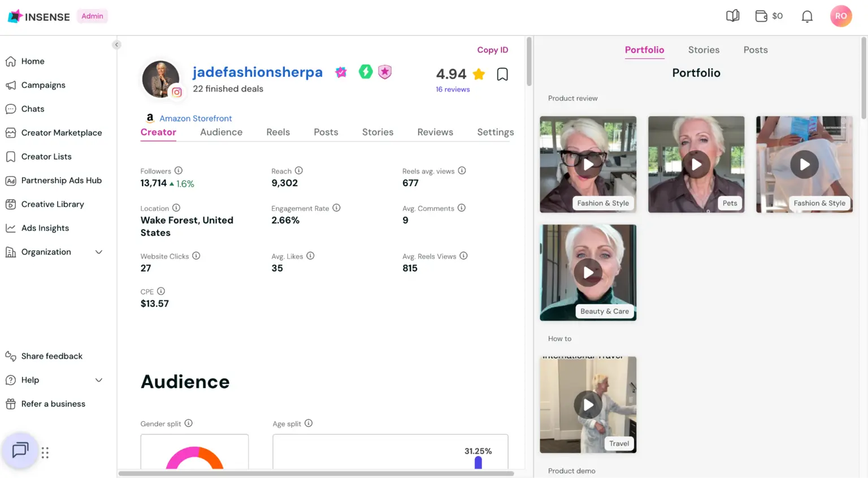This screenshot has height=478, width=868.
Task: Click Copy ID link
Action: tap(492, 50)
